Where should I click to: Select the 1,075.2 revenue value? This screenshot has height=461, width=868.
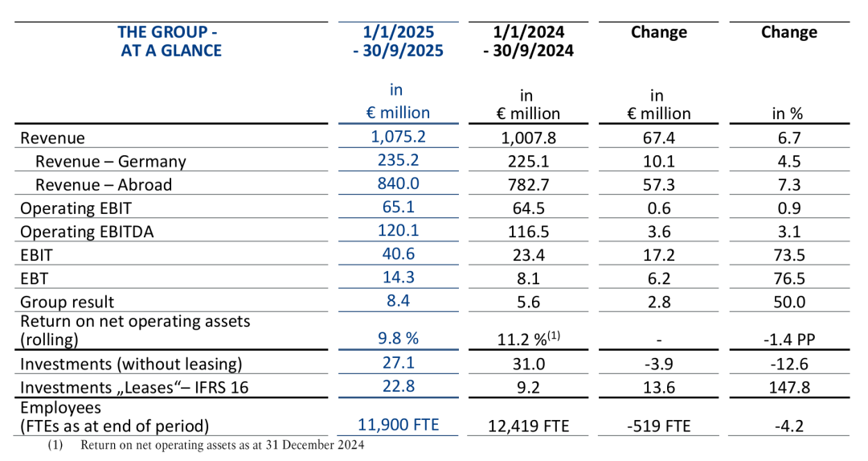(398, 137)
